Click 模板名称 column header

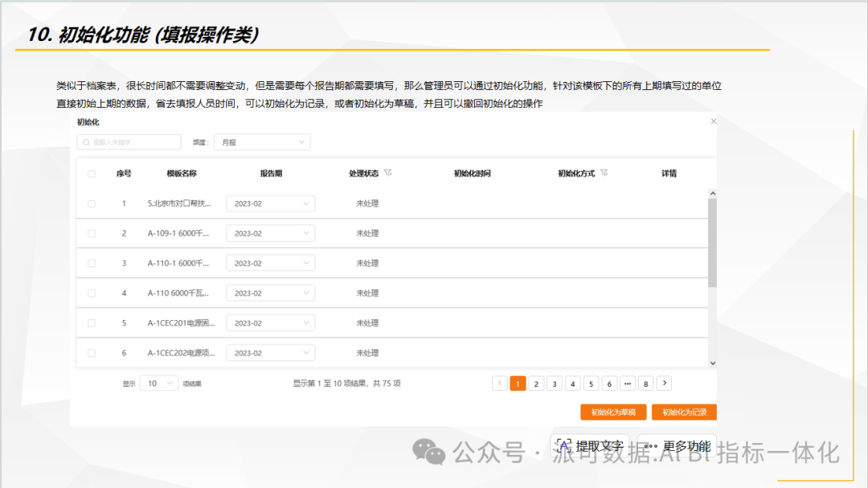pos(182,174)
